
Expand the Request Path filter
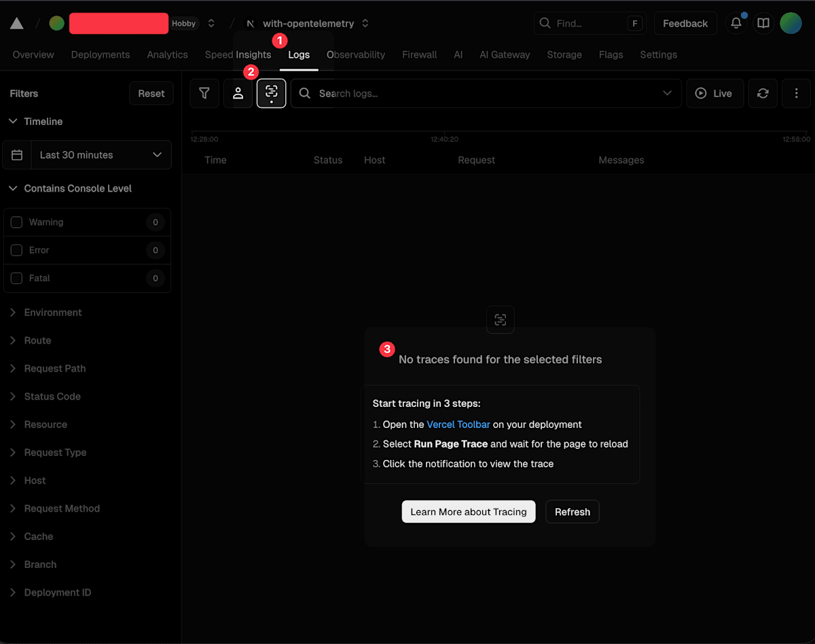tap(48, 368)
